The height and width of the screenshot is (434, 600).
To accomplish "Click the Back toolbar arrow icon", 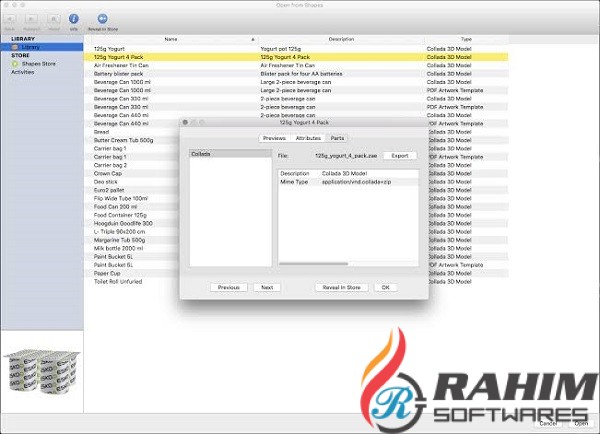I will click(x=10, y=19).
